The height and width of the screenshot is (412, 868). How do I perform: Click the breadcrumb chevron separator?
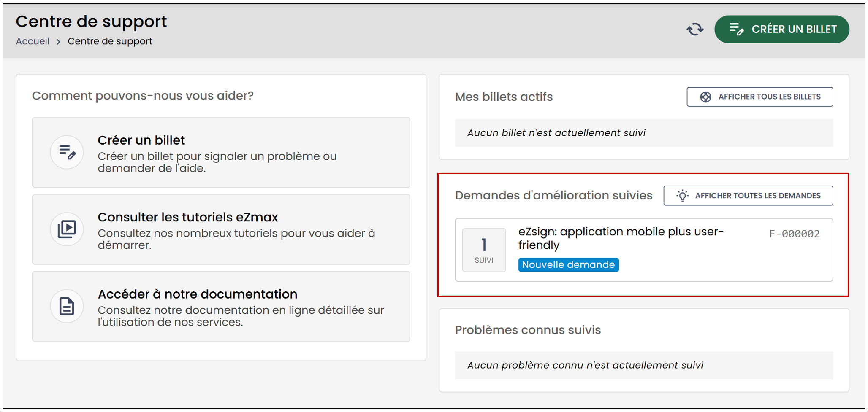pyautogui.click(x=58, y=42)
